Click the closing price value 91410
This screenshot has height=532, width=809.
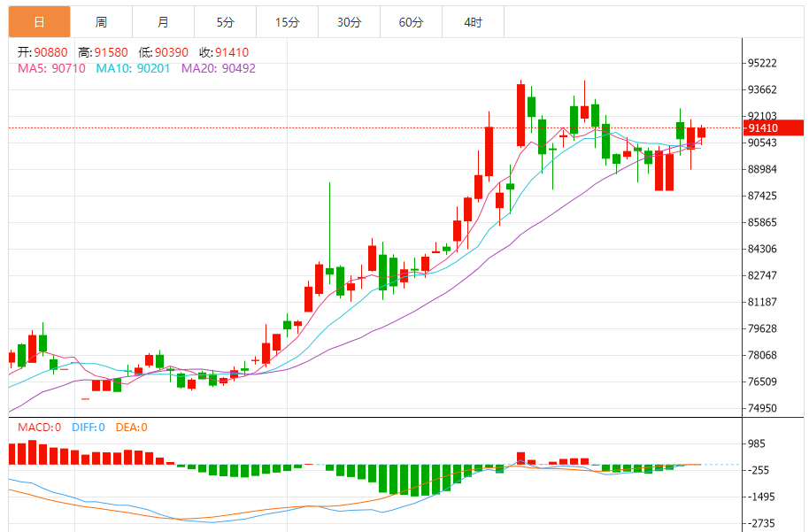pyautogui.click(x=232, y=52)
